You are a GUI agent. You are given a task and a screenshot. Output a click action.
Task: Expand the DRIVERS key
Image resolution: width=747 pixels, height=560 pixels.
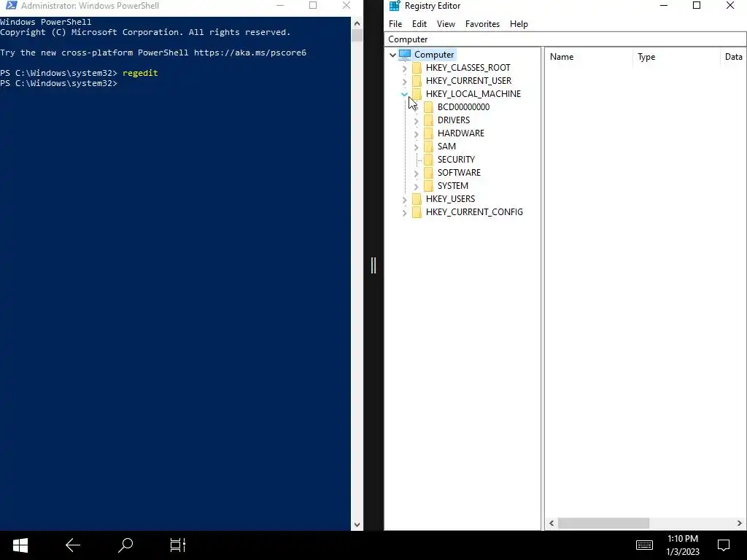[416, 121]
